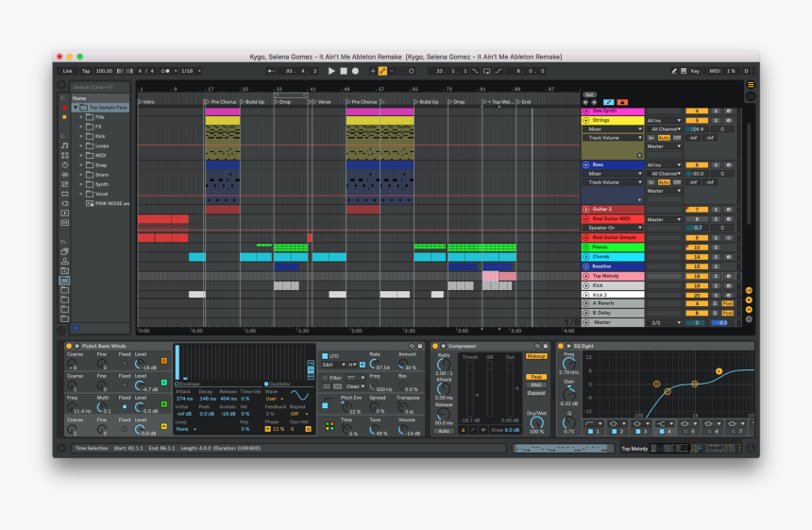Enable the compressor Makeup button
The width and height of the screenshot is (812, 530).
click(536, 356)
